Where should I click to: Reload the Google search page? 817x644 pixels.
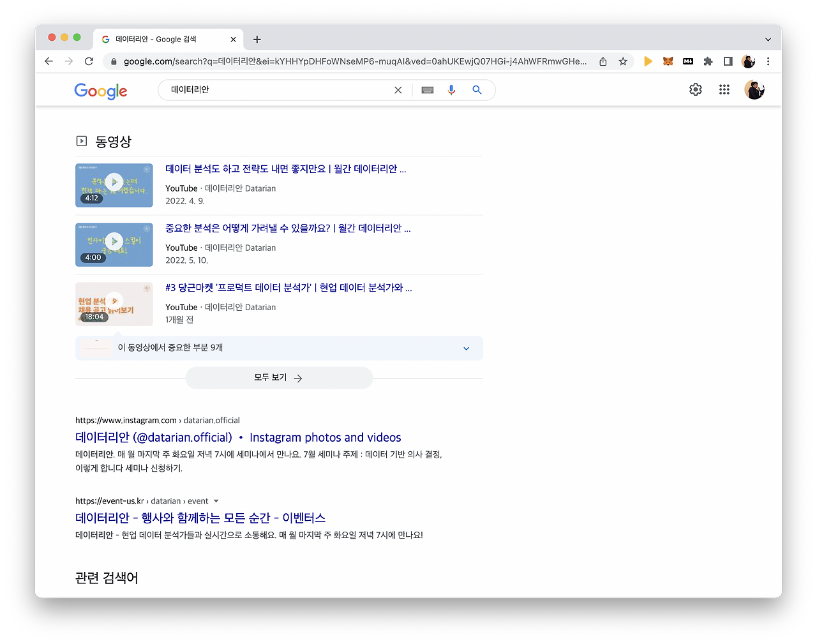coord(89,61)
